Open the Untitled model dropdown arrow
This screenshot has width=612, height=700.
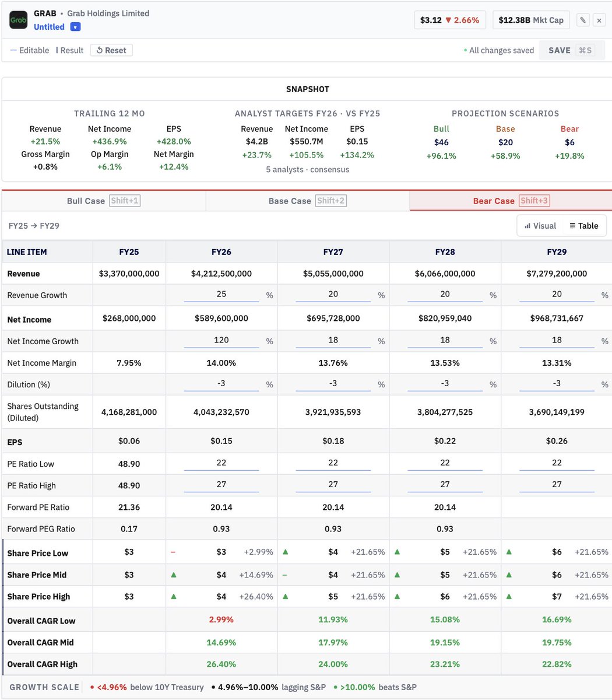coord(75,27)
